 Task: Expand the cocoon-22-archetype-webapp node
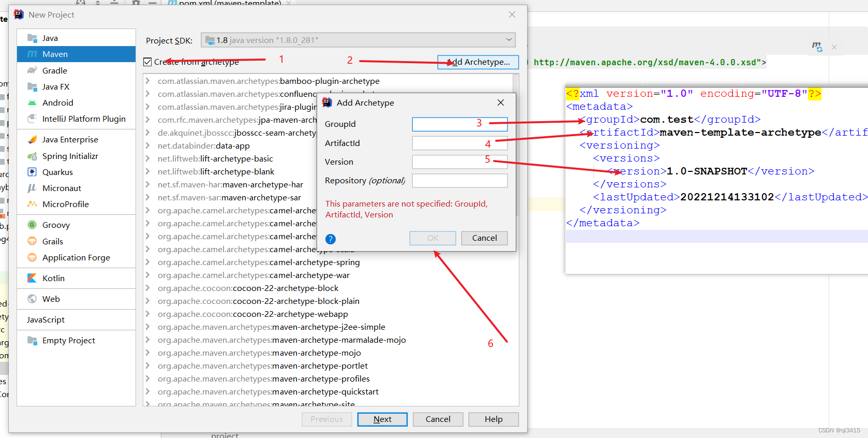[x=148, y=314]
